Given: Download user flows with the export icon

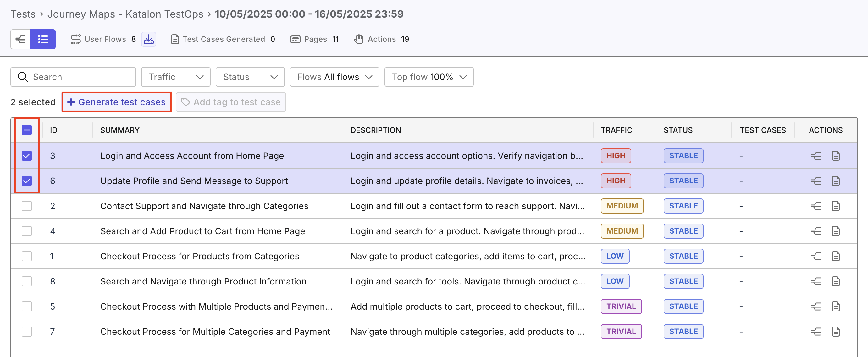Looking at the screenshot, I should click(149, 39).
